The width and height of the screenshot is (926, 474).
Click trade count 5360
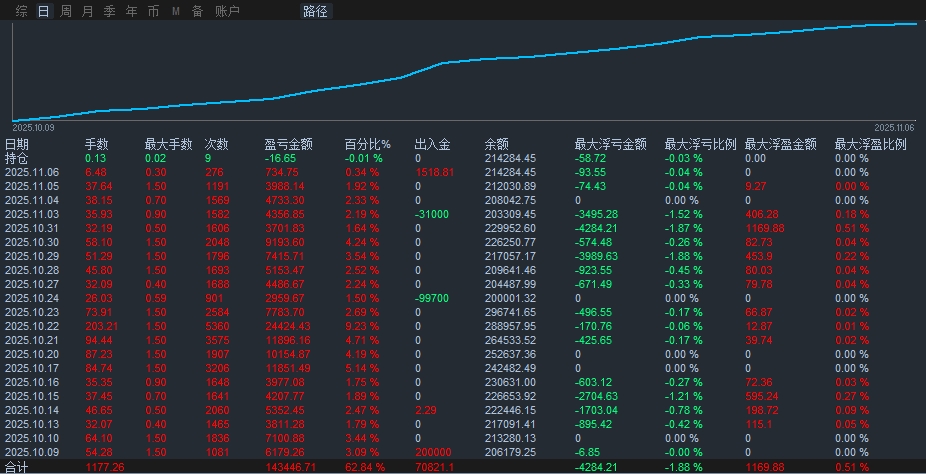click(216, 326)
